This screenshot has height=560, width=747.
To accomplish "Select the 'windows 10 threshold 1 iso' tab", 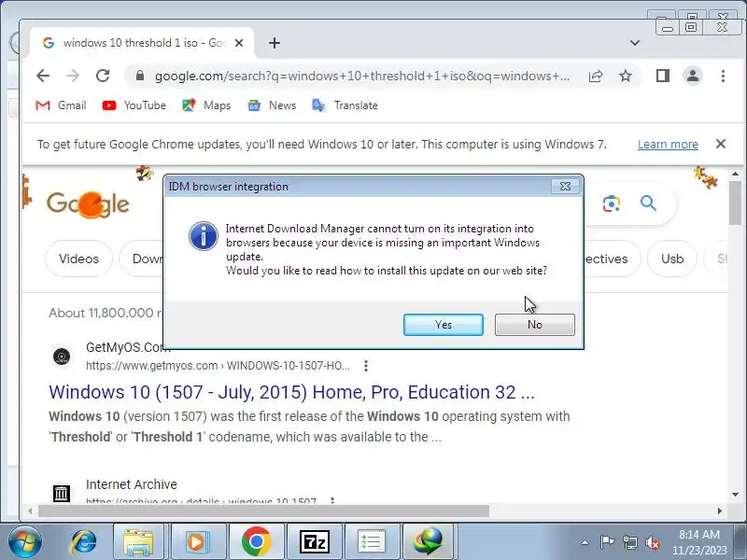I will tap(142, 43).
